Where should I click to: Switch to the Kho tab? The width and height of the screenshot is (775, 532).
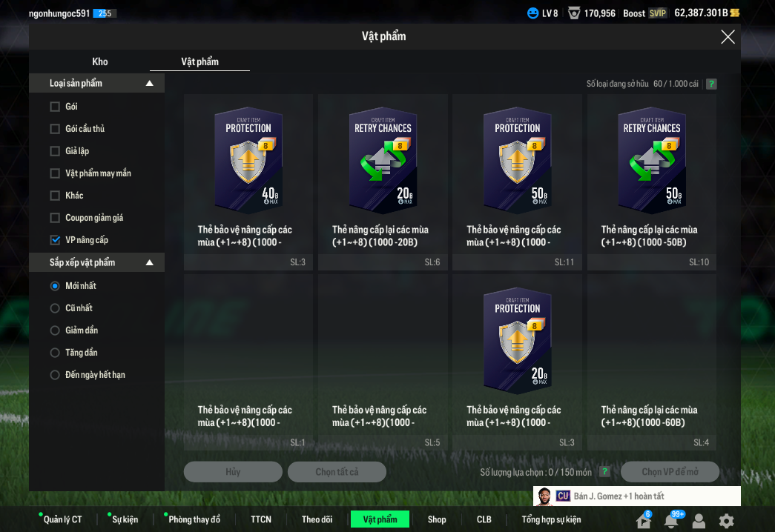100,61
